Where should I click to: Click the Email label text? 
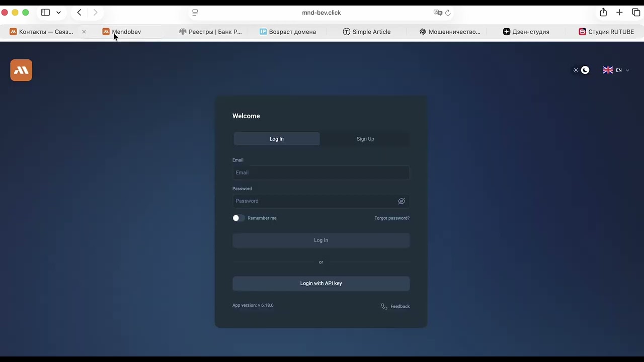point(238,160)
